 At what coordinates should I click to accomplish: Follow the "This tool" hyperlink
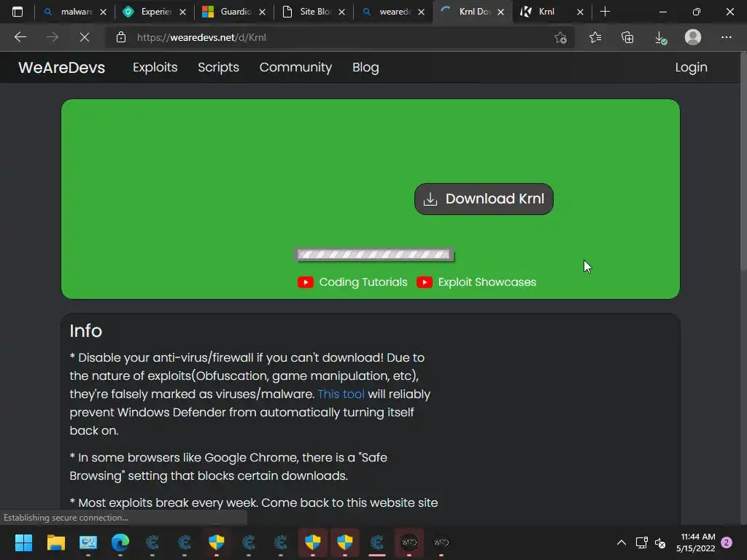point(341,394)
